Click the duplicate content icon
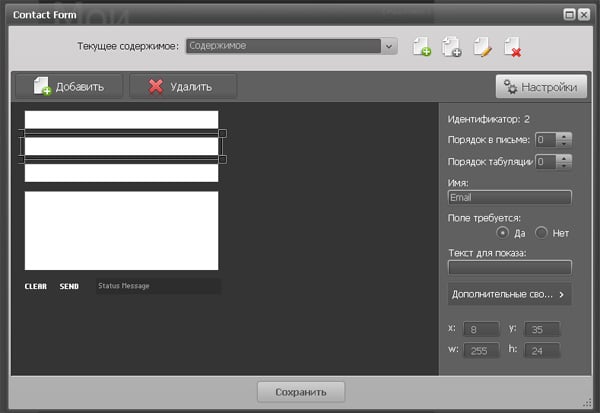The image size is (600, 413). [452, 46]
